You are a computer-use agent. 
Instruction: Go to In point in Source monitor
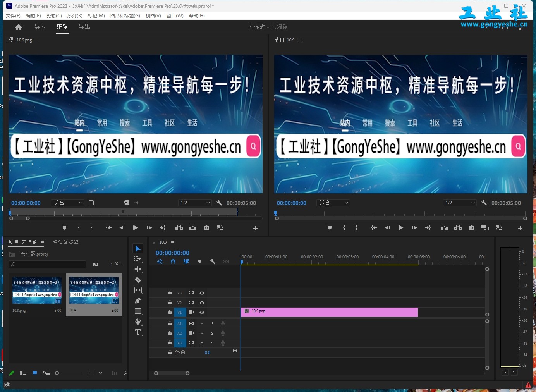109,228
